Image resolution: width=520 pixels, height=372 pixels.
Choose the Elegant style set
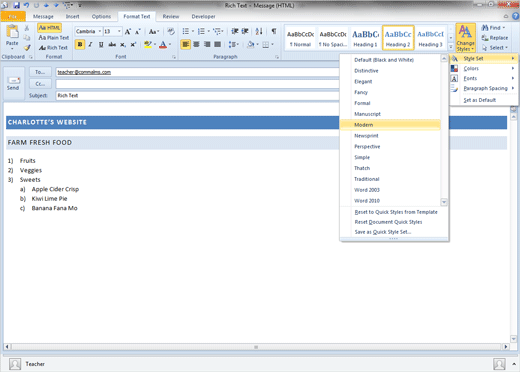[390, 81]
